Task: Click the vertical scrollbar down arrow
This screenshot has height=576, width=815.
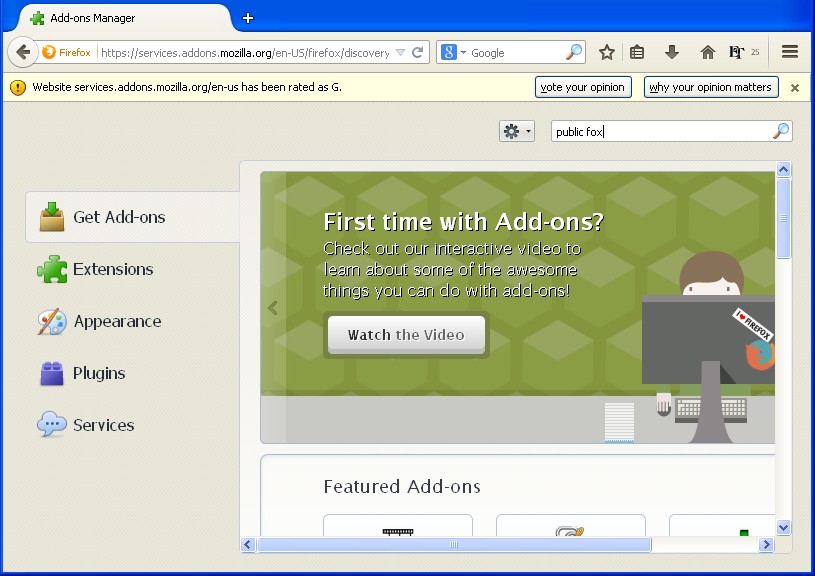Action: [783, 527]
